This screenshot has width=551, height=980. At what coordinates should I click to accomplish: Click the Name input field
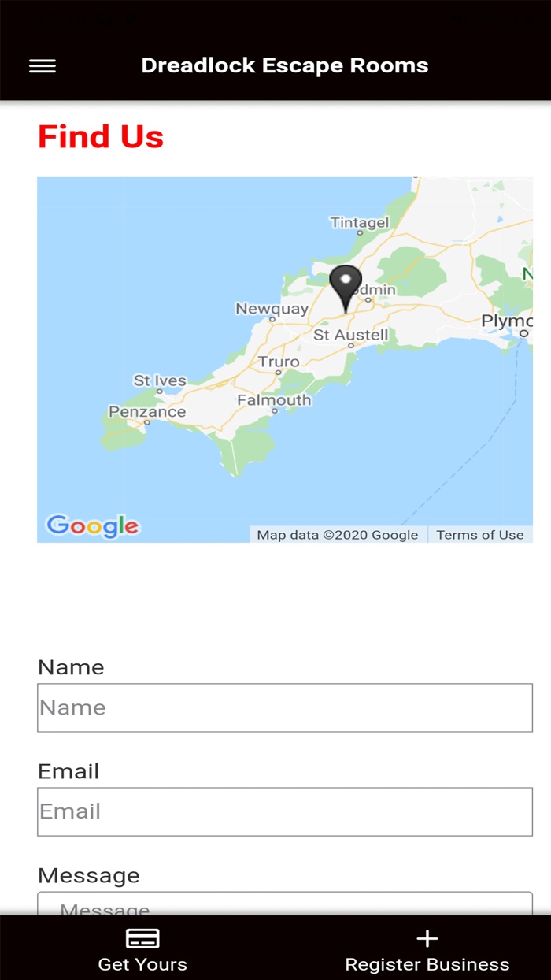click(285, 707)
